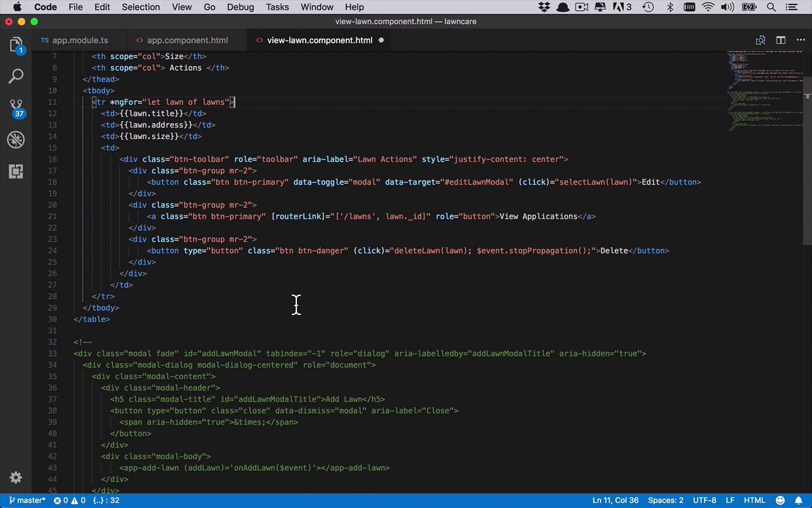Open the Edit menu
Viewport: 812px width, 508px height.
[x=102, y=7]
